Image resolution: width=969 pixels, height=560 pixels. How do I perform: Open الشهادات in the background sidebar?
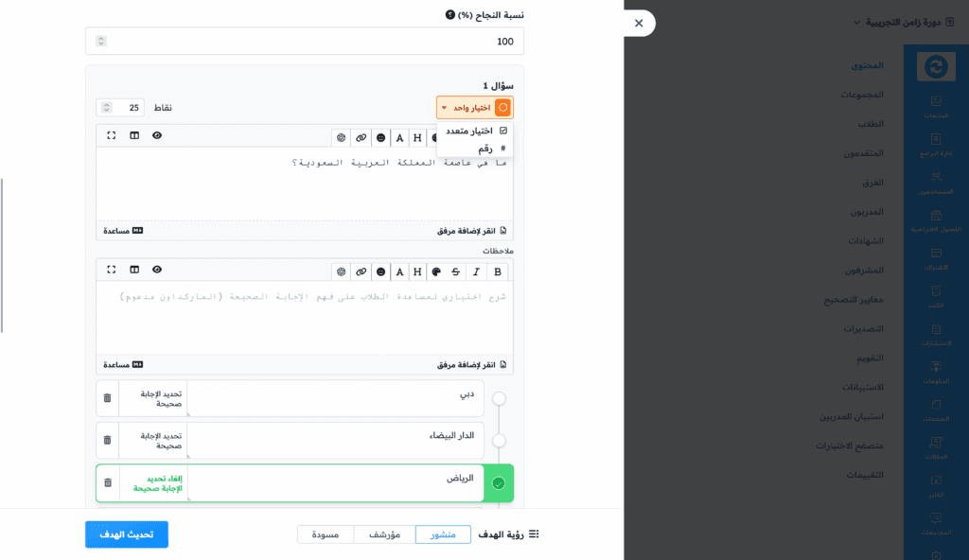(x=865, y=241)
